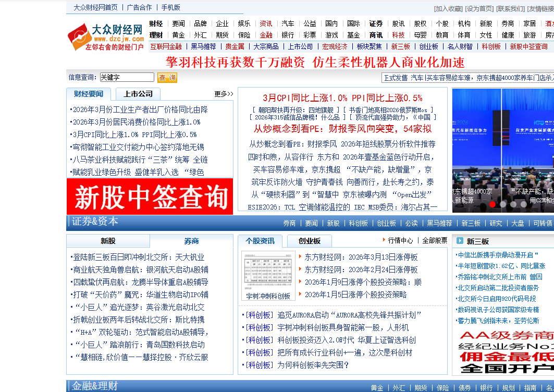554x392 pixels.
Task: Open the 证券 navigation item
Action: pyautogui.click(x=376, y=23)
